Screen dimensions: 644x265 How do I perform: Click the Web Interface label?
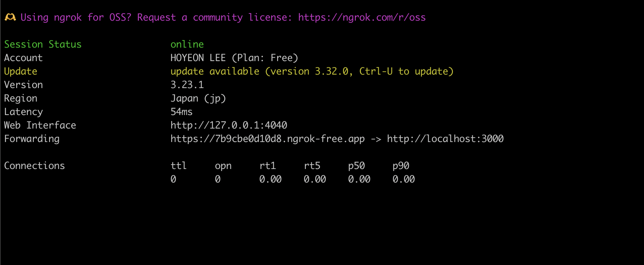point(40,125)
